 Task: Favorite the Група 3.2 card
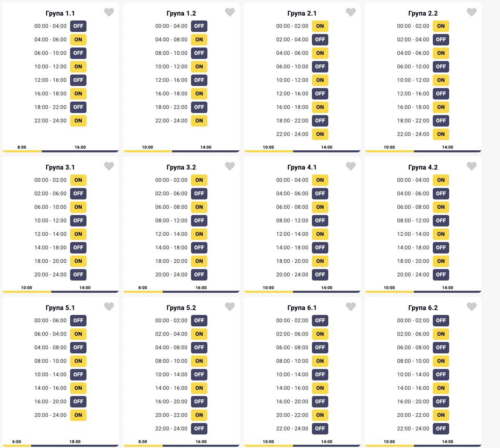click(230, 166)
